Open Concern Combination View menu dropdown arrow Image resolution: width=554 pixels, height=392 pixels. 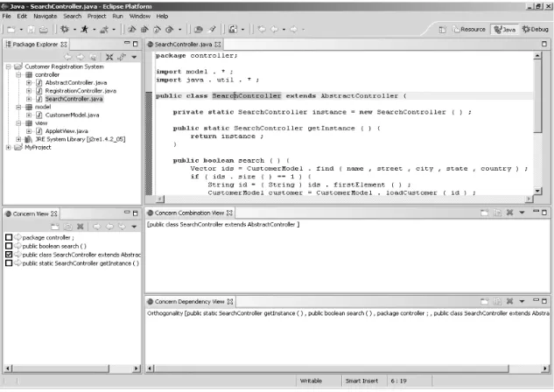click(522, 213)
